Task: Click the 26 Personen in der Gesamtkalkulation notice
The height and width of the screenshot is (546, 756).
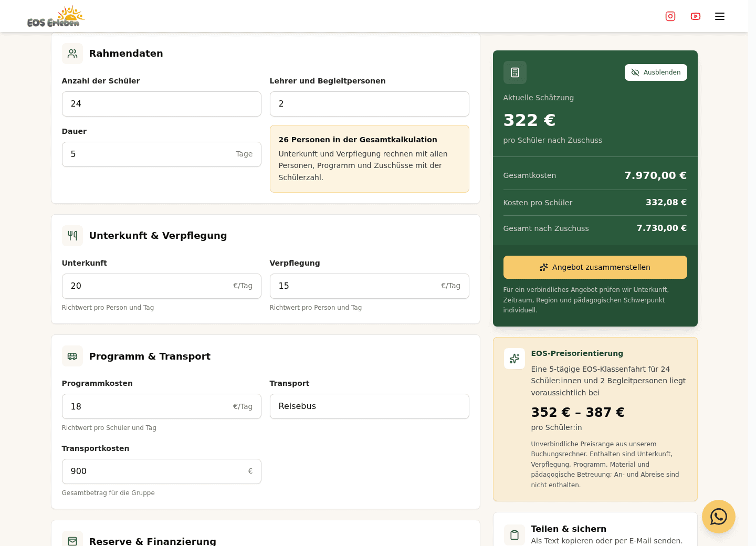Action: pyautogui.click(x=370, y=159)
